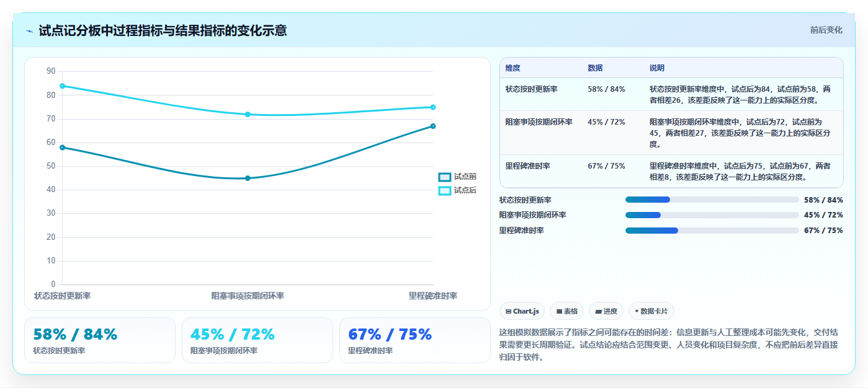This screenshot has width=868, height=388.
Task: Click table data cell 58% / 84%
Action: coord(606,89)
